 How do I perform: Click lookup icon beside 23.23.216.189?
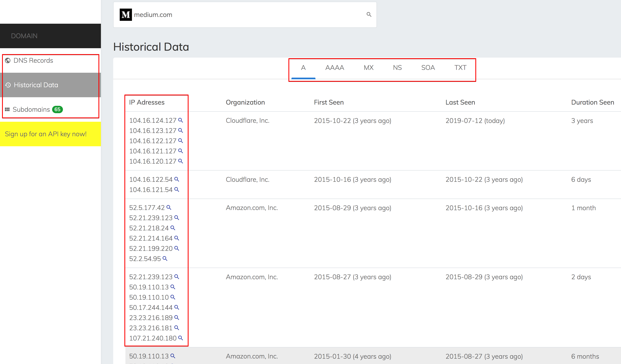(x=176, y=317)
